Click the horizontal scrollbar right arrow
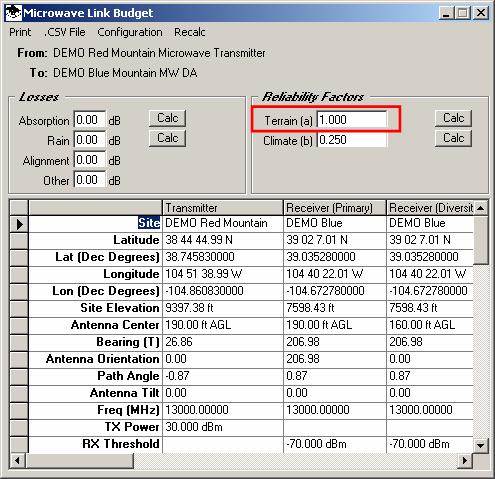This screenshot has height=479, width=495. (x=465, y=461)
